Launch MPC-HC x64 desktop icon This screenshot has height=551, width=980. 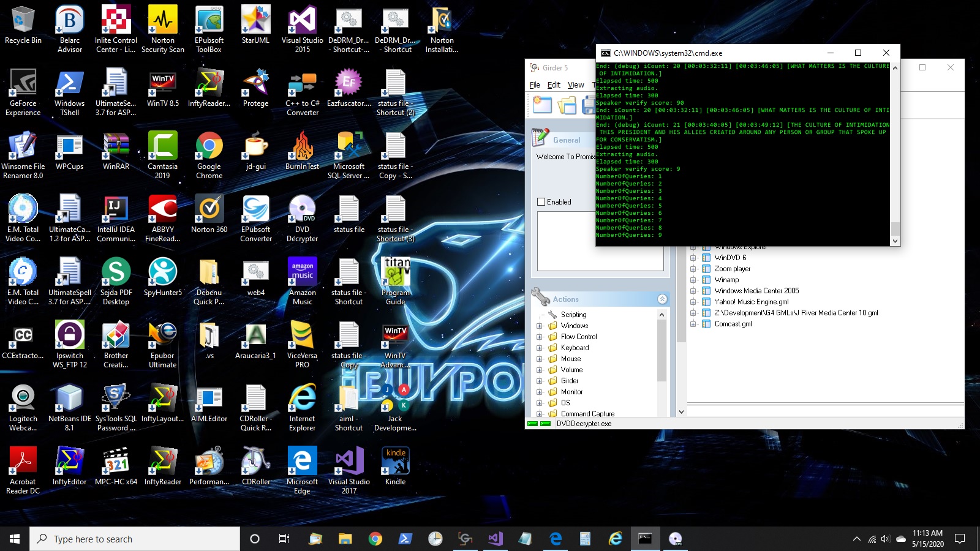click(x=116, y=467)
